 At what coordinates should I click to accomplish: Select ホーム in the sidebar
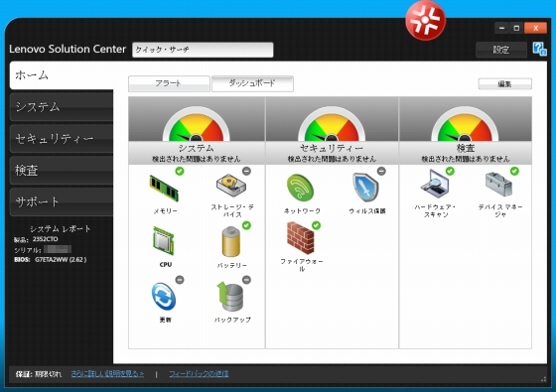[62, 75]
